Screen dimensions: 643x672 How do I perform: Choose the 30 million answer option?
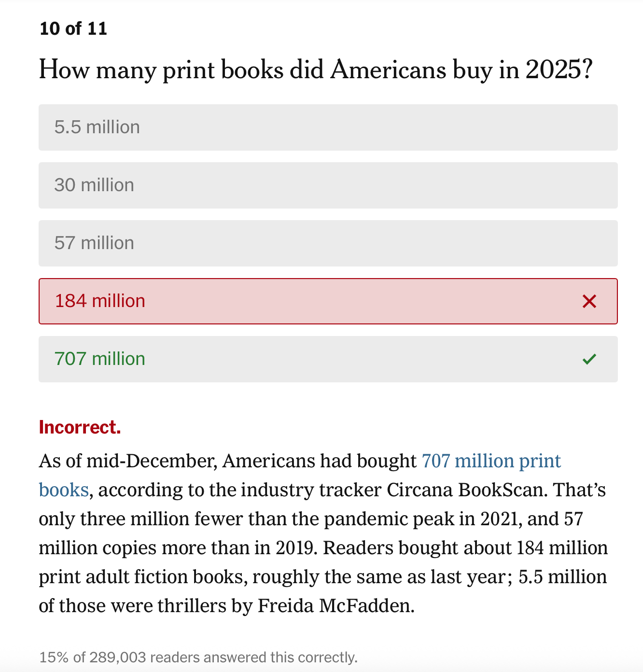328,185
